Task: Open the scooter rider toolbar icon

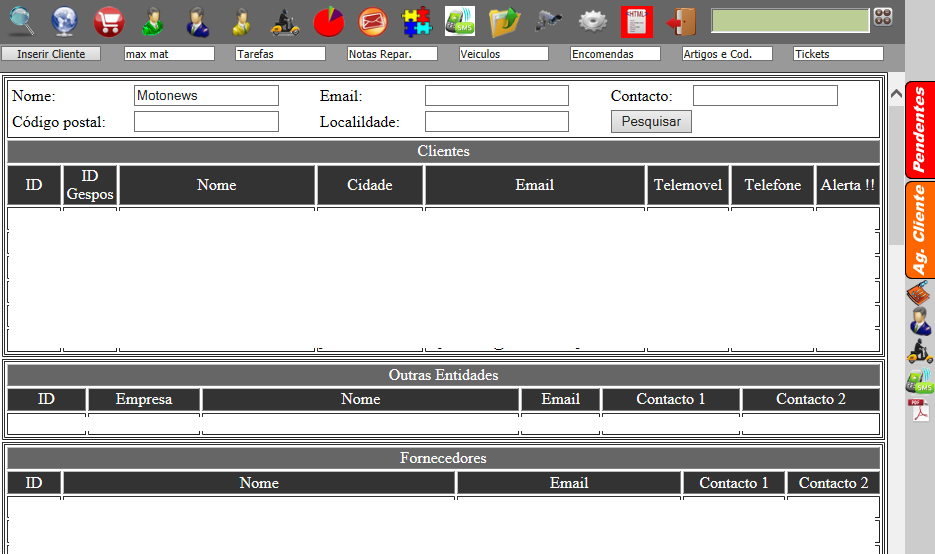Action: 285,22
